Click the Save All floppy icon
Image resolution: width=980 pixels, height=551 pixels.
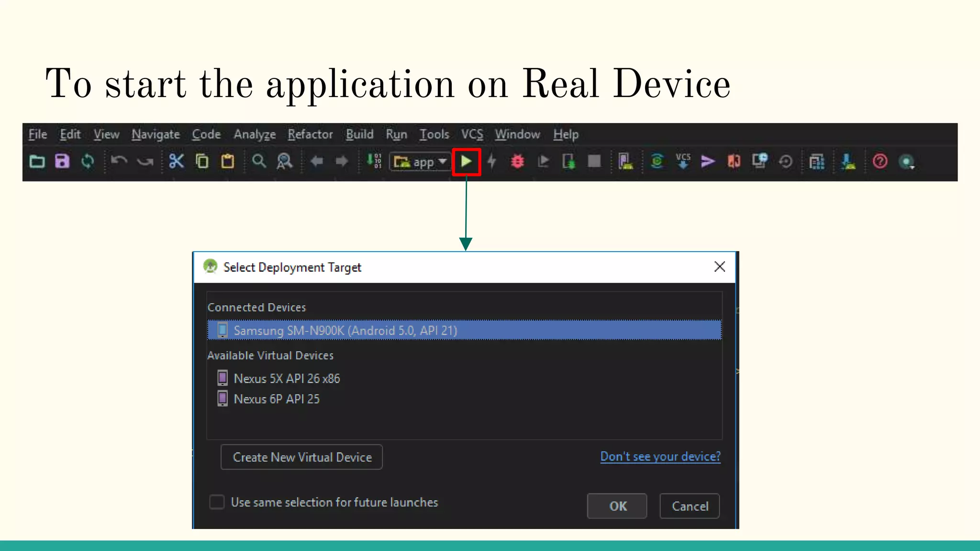62,161
